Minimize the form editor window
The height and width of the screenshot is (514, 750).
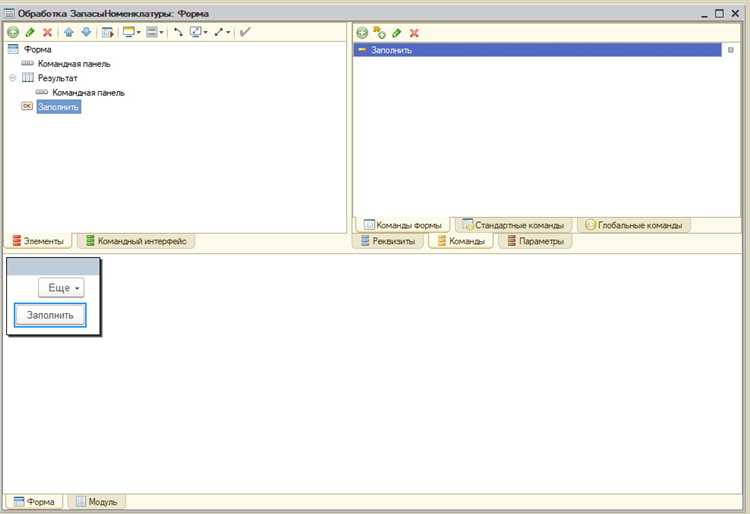(704, 14)
